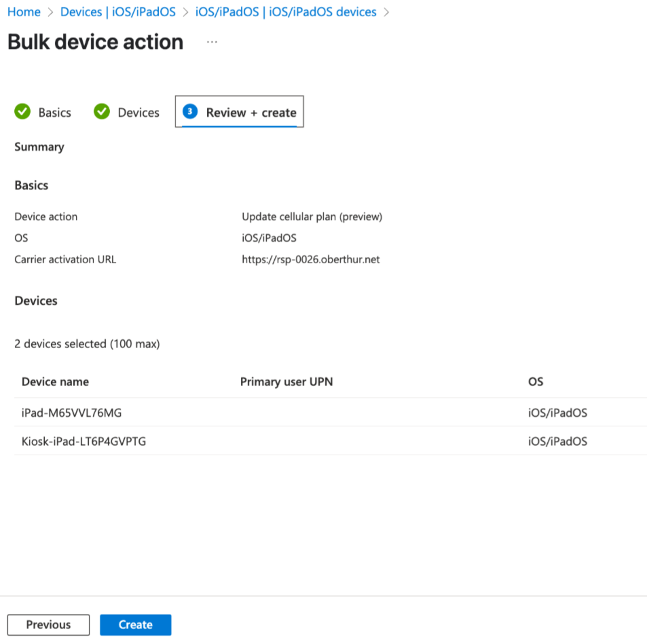Click the blue step 3 circle icon
This screenshot has width=647, height=644.
click(190, 112)
